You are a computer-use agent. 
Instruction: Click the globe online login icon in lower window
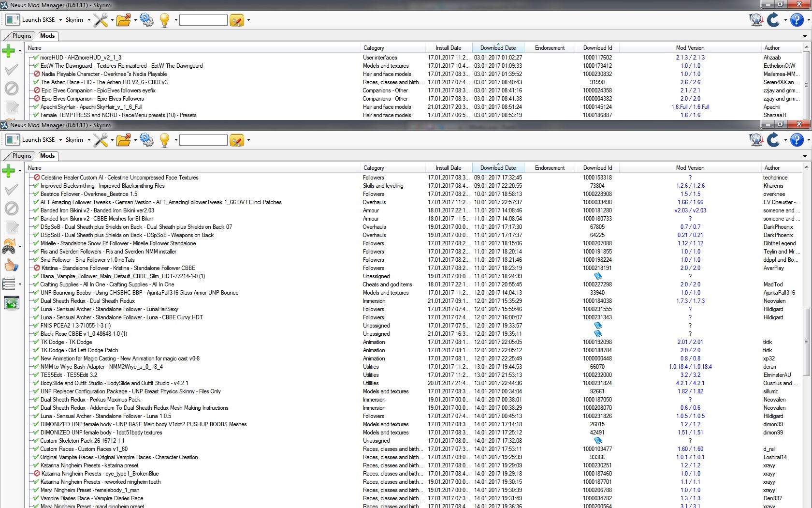click(x=755, y=140)
